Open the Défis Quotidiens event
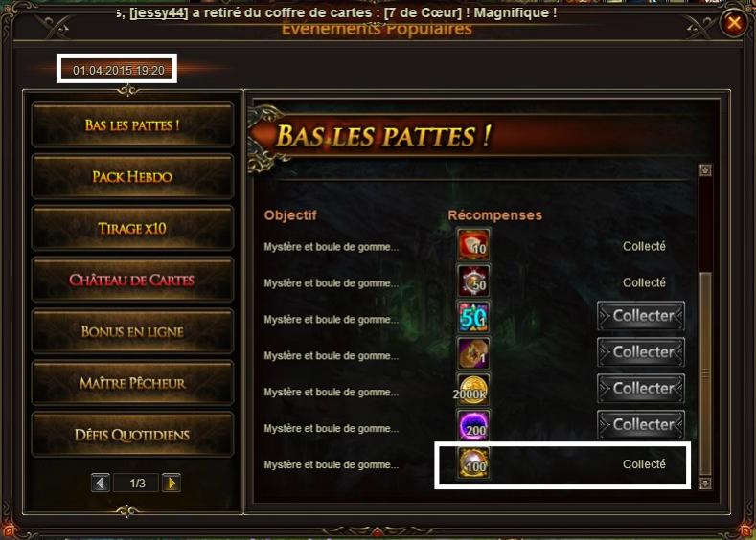The image size is (756, 540). coord(132,435)
